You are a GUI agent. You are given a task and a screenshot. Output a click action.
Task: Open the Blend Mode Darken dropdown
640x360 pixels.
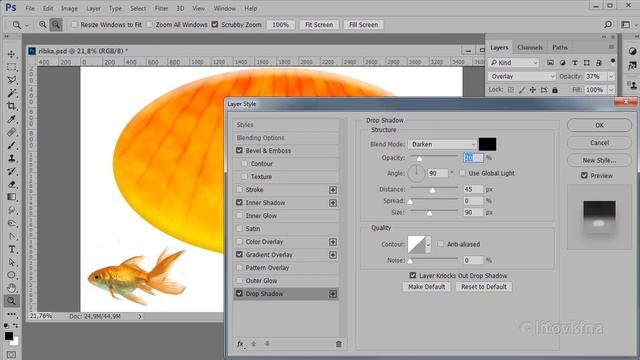(x=442, y=144)
